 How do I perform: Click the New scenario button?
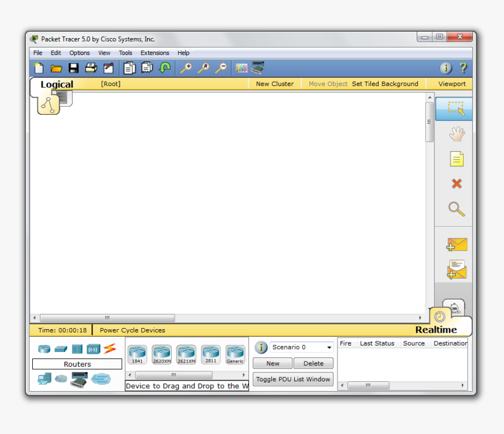(273, 363)
